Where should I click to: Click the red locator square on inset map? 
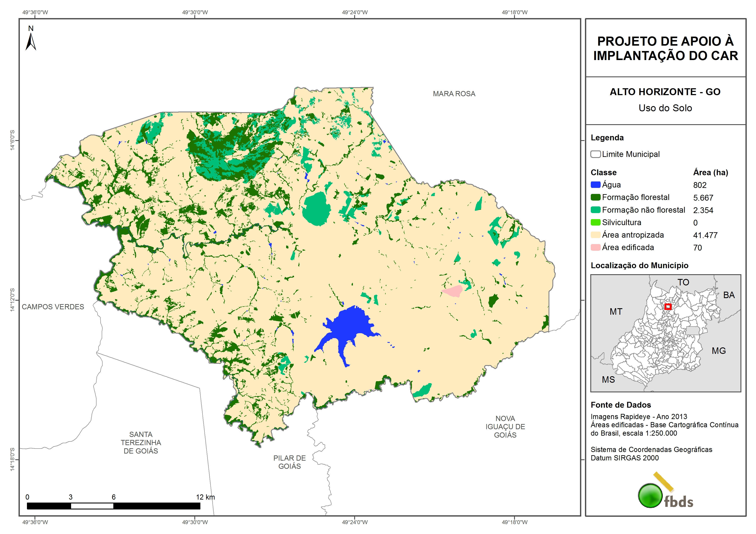(x=668, y=307)
